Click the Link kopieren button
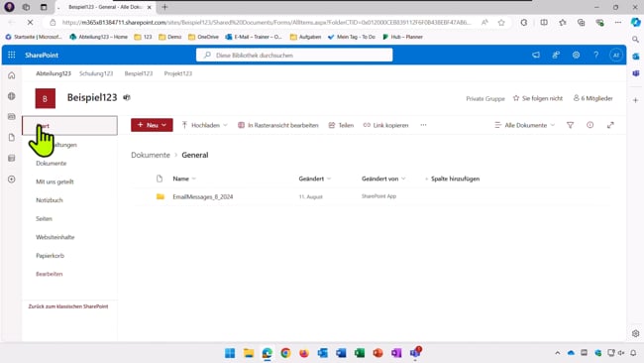 (x=385, y=125)
